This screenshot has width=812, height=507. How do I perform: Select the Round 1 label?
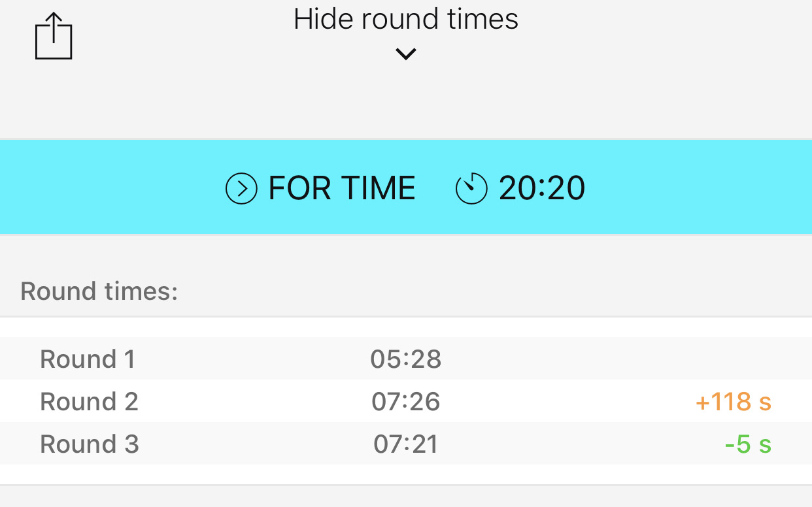pyautogui.click(x=88, y=359)
